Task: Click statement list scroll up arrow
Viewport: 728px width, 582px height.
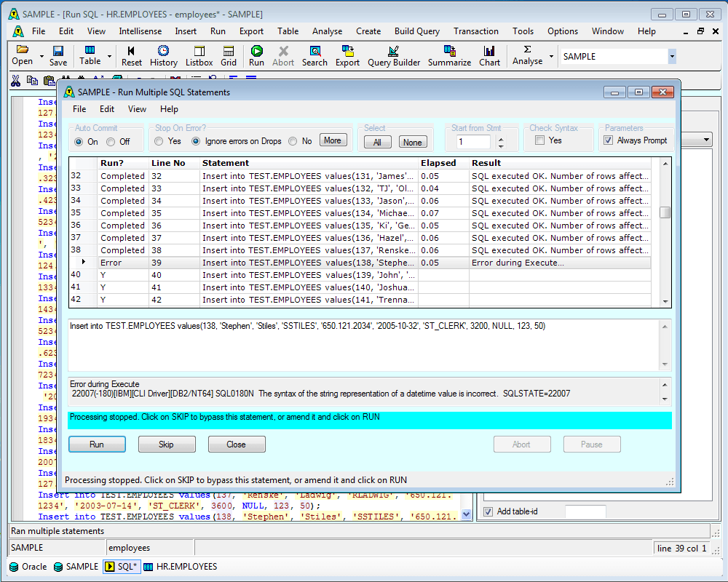Action: [665, 164]
